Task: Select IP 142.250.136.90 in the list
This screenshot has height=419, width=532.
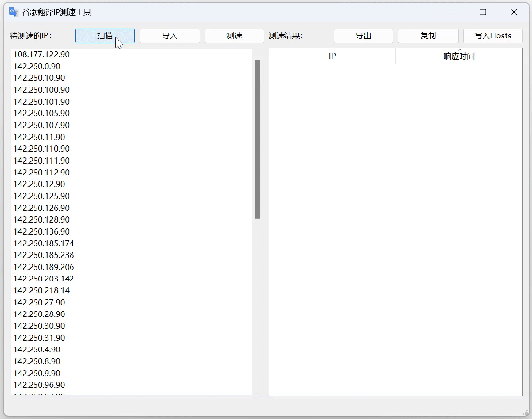Action: click(x=41, y=231)
